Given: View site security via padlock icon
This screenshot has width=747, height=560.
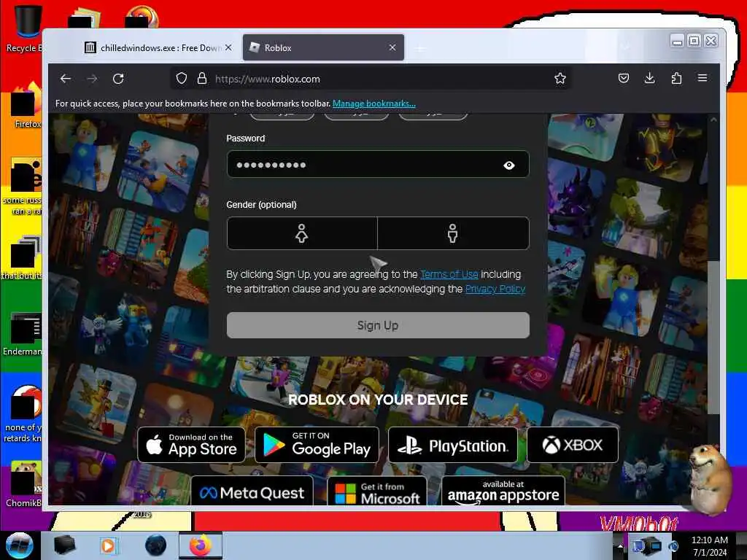Looking at the screenshot, I should pyautogui.click(x=202, y=78).
